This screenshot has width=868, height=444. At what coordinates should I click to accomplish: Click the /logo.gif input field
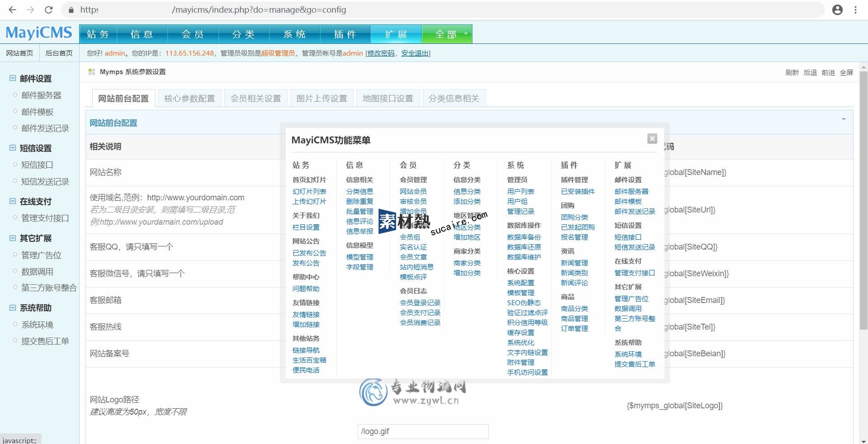coord(423,431)
